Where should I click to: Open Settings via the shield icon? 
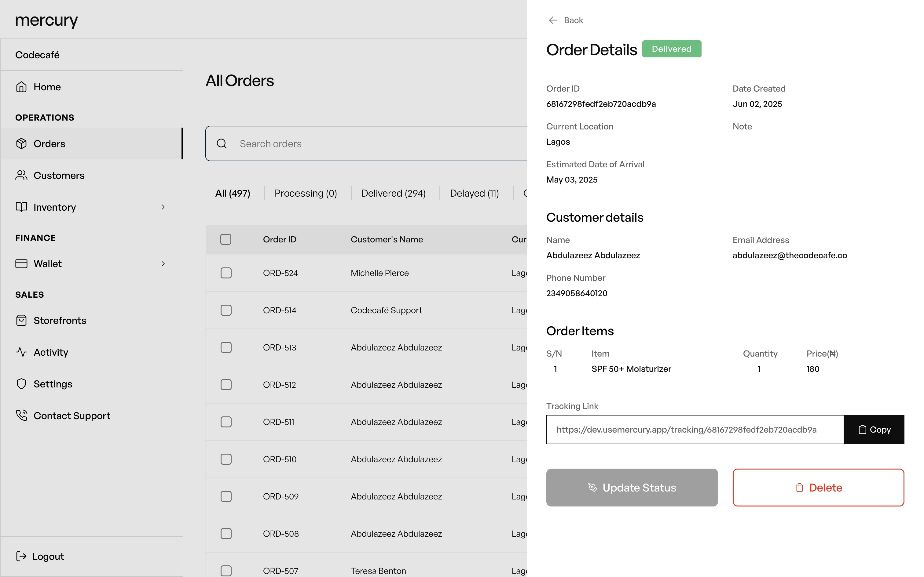tap(22, 383)
